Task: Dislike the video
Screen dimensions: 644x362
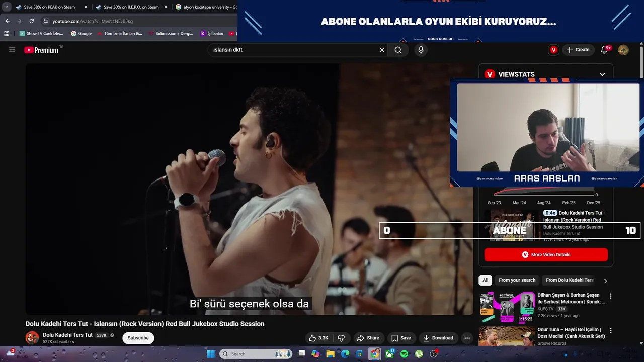Action: (x=341, y=338)
